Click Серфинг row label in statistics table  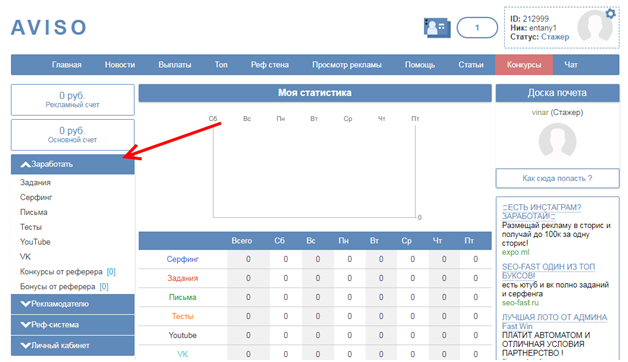[183, 259]
